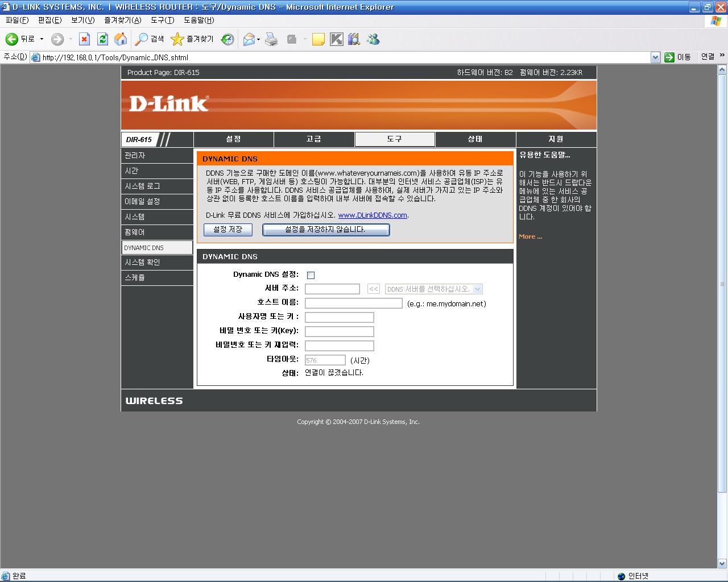
Task: Open Messenger people icon in toolbar
Action: (373, 39)
